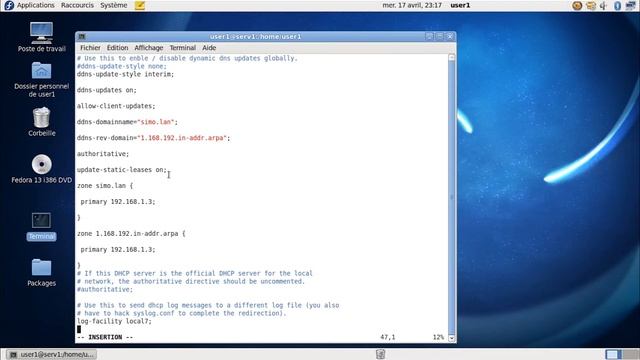Click the terminal scrollbar up arrow
Image resolution: width=640 pixels, height=360 pixels.
[x=451, y=58]
